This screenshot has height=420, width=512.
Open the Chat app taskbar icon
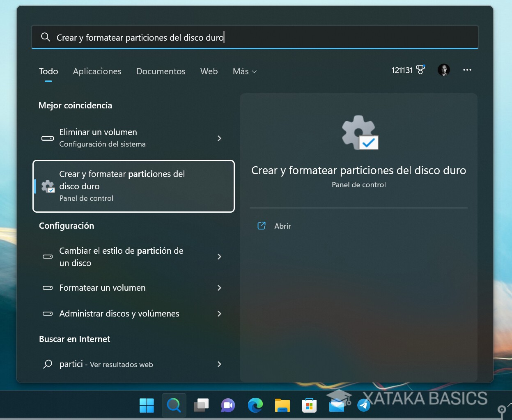[x=228, y=406]
